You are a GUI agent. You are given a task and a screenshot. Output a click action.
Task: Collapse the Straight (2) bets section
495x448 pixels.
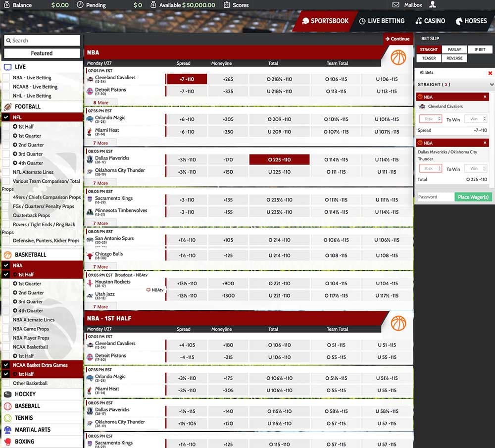(x=491, y=84)
